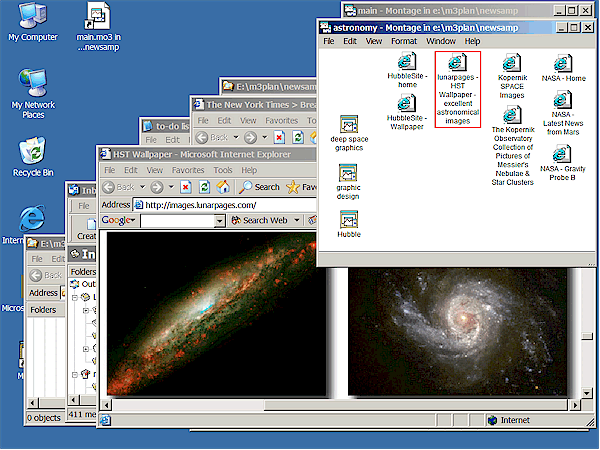Open Window menu in astronomy Montage window
This screenshot has width=600, height=450.
(441, 41)
